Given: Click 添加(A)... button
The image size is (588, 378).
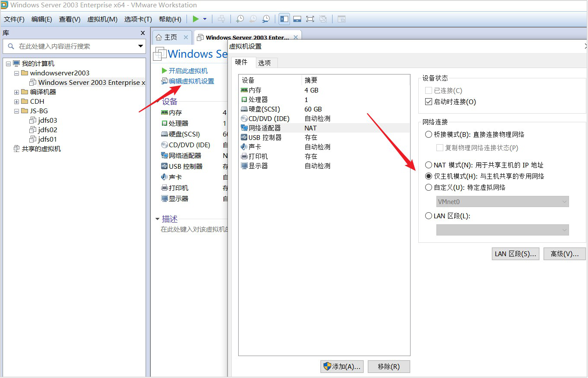Looking at the screenshot, I should [342, 366].
